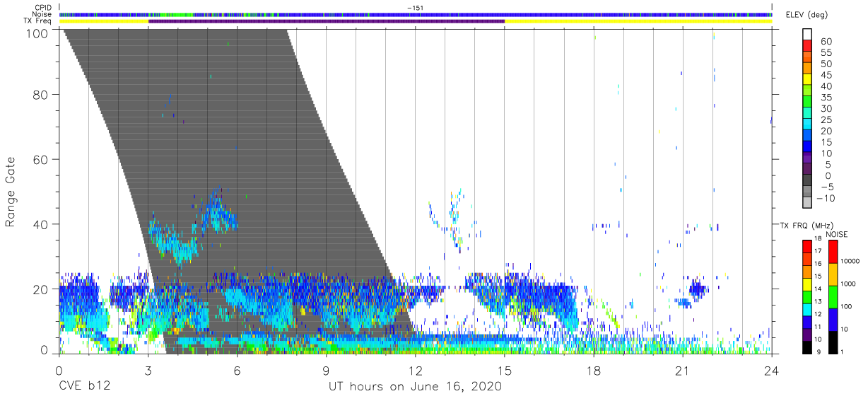
Task: Click the Range Gate axis tick label '40'
Action: pyautogui.click(x=41, y=224)
